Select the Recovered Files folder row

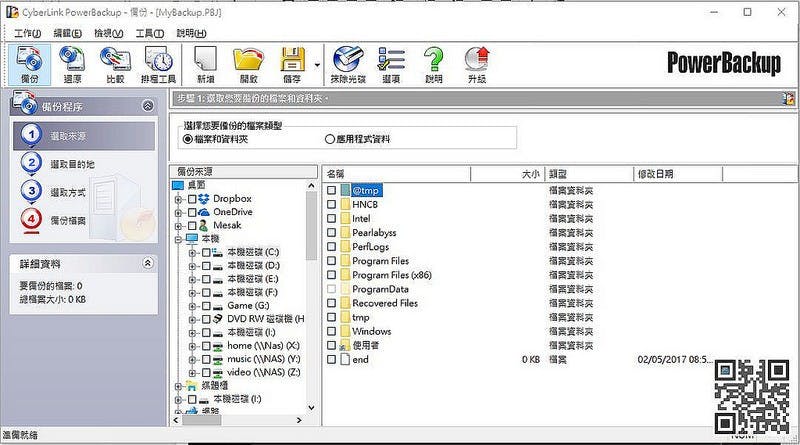(385, 303)
